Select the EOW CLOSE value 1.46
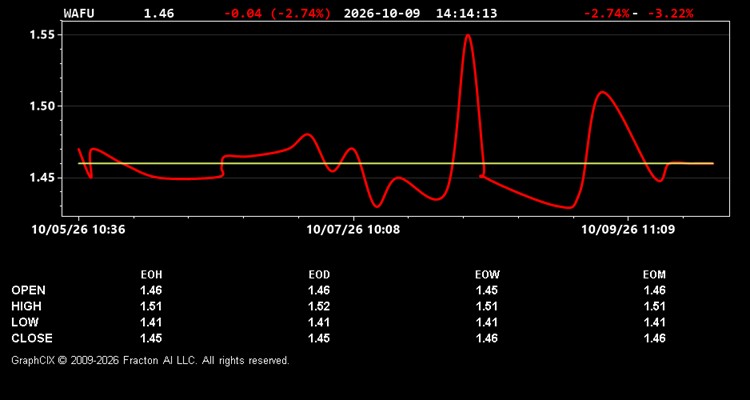 coord(487,338)
